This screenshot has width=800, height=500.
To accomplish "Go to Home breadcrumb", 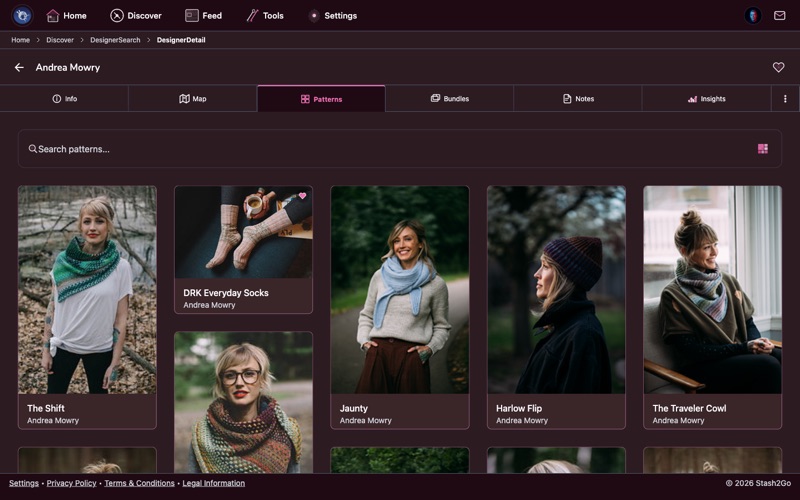I will click(x=20, y=40).
